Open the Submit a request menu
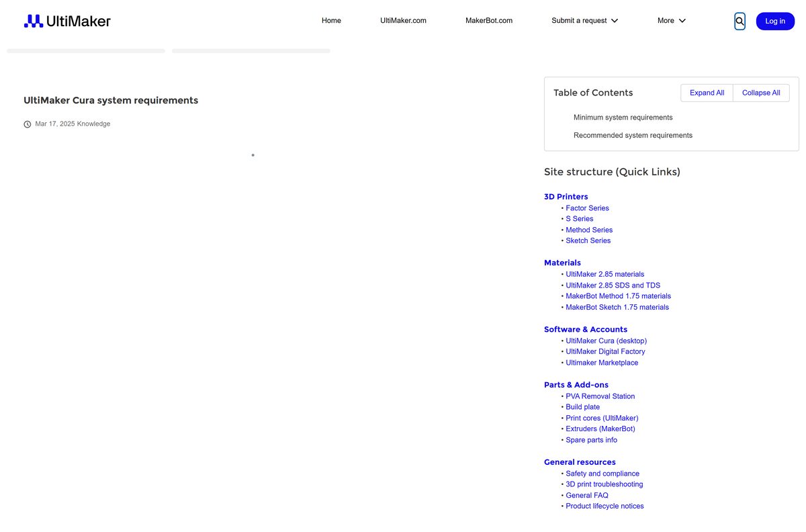Viewport: 806px width, 532px height. click(579, 21)
